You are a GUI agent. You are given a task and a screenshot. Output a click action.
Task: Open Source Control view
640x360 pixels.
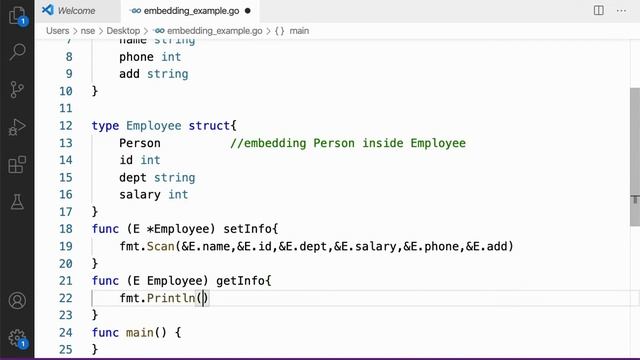17,89
